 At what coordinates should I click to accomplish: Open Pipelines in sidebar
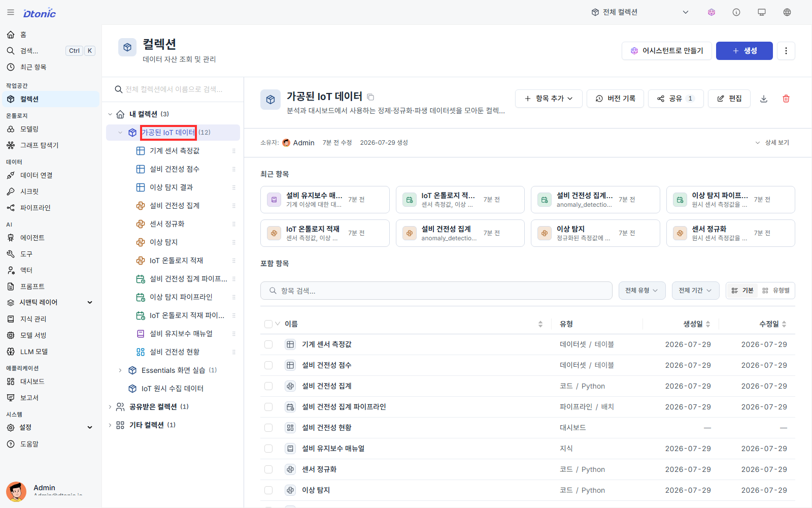click(50, 208)
